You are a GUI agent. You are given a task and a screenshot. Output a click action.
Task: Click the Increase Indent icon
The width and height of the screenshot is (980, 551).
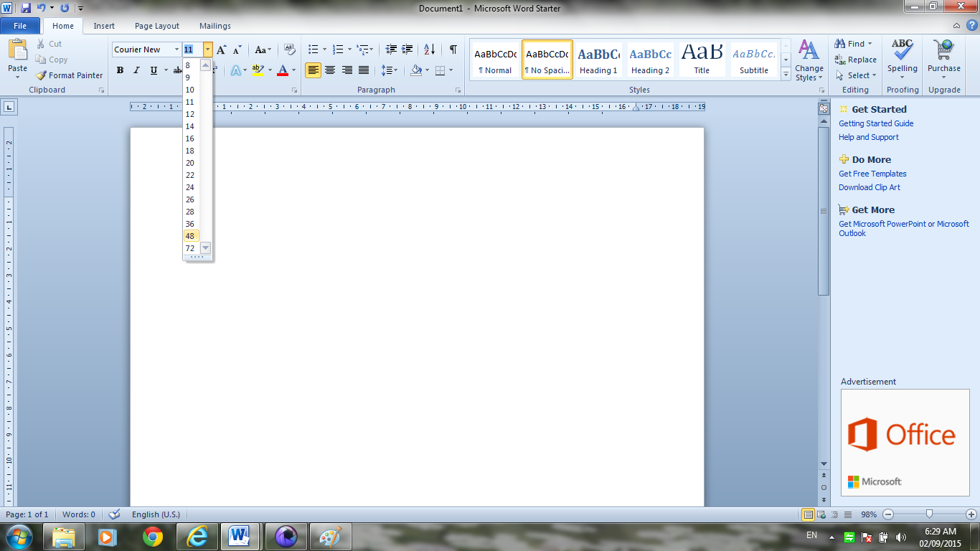point(407,50)
